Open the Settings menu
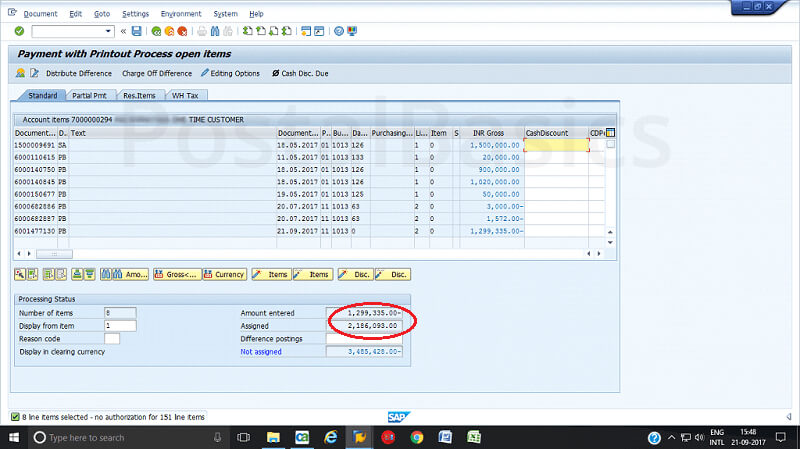This screenshot has height=449, width=800. [x=135, y=14]
